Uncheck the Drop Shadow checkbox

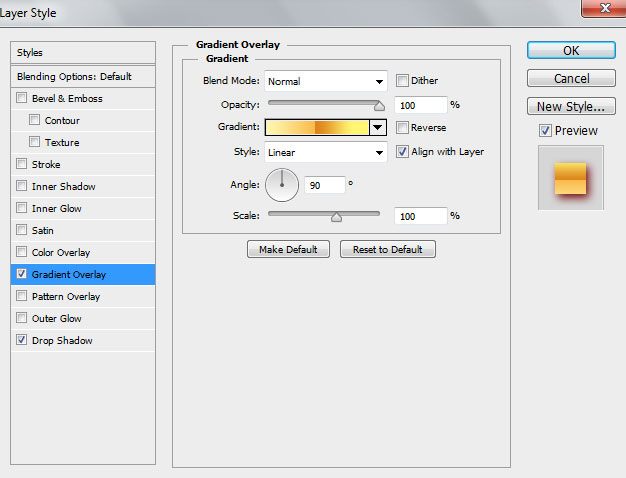[22, 340]
